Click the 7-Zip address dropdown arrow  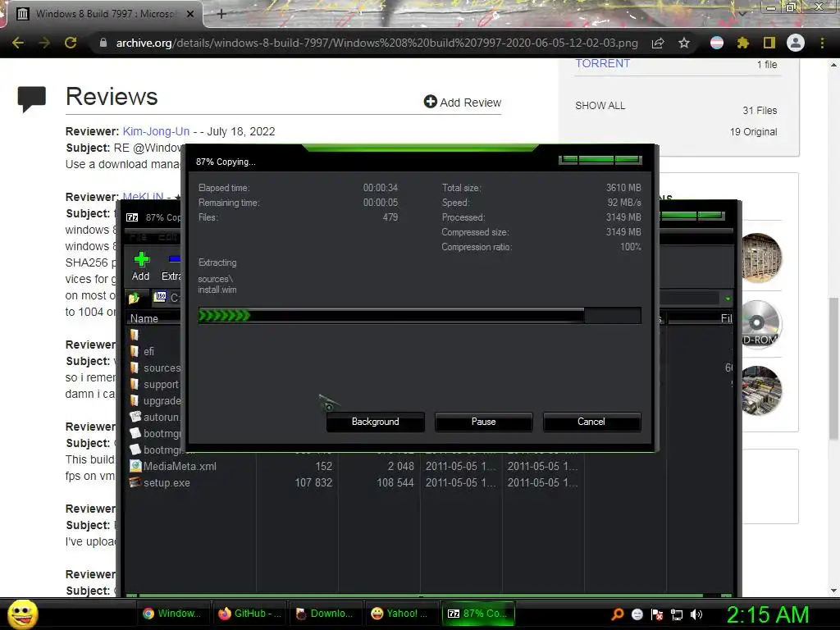pos(728,299)
